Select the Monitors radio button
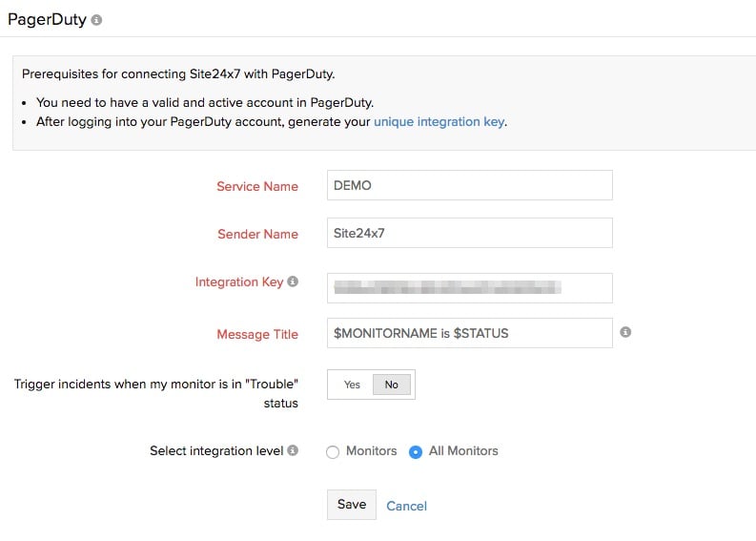The image size is (756, 541). [333, 452]
